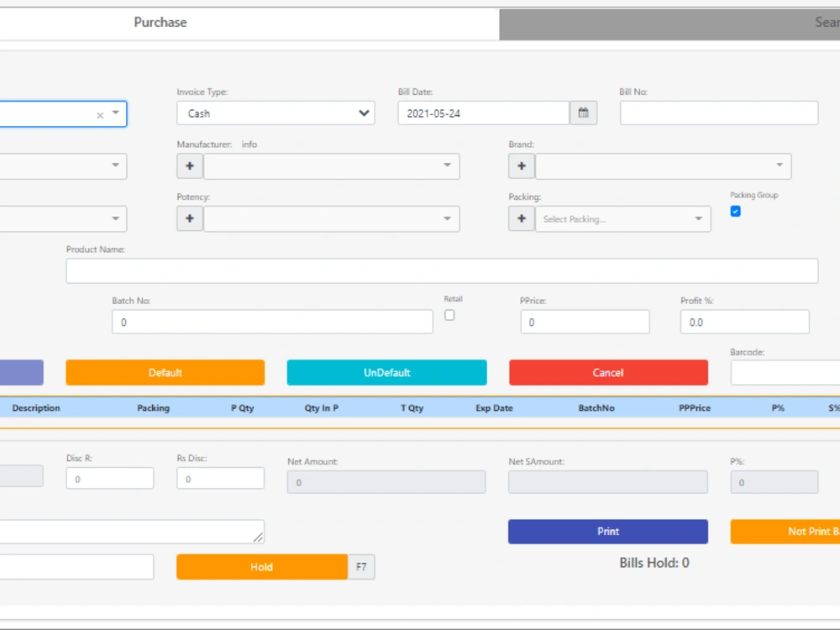The width and height of the screenshot is (840, 630).
Task: Click the P Qty column header
Action: (x=243, y=408)
